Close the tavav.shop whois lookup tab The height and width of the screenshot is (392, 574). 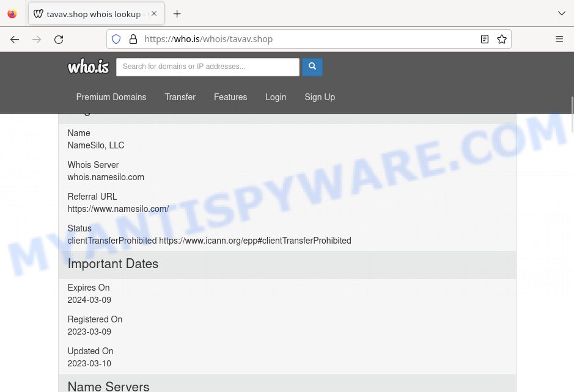click(x=154, y=13)
